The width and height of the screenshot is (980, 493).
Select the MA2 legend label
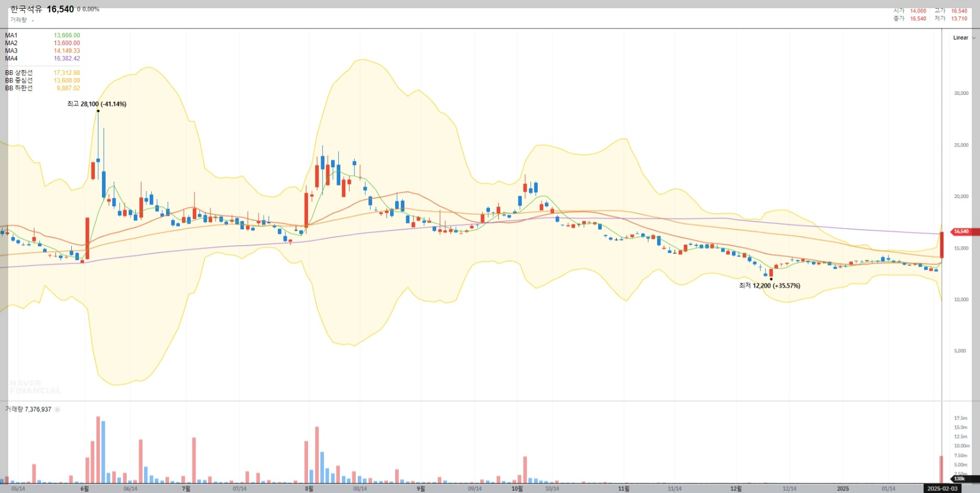pos(11,43)
